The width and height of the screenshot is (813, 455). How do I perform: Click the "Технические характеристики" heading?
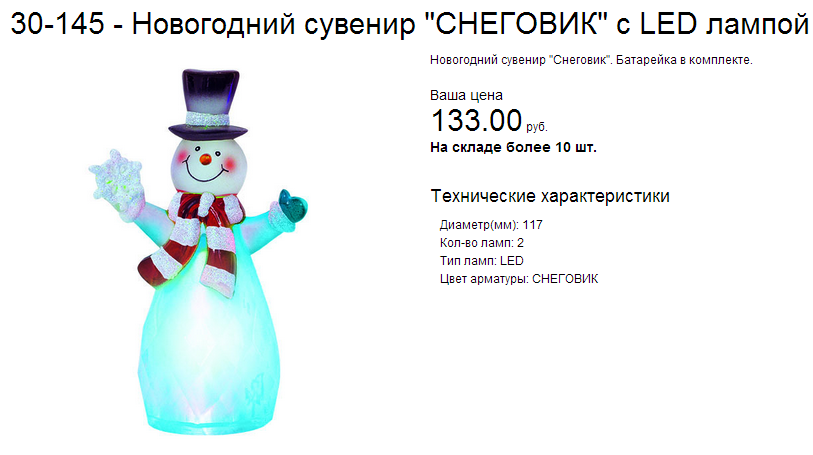[x=550, y=196]
